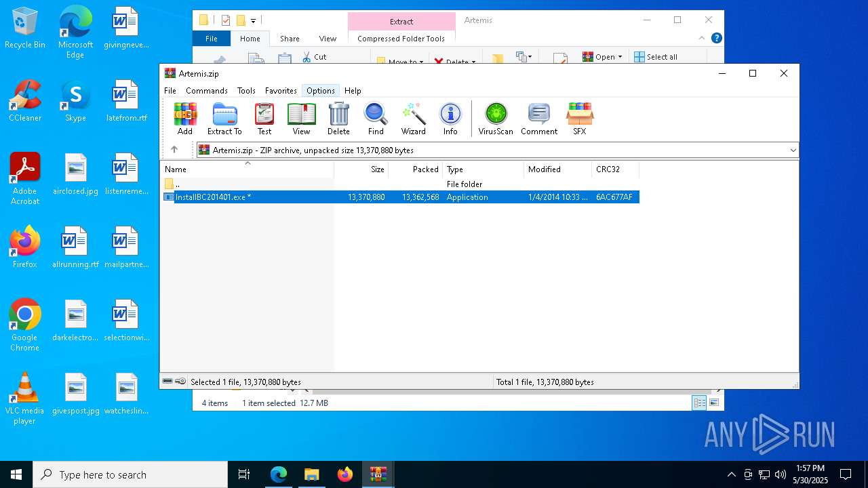Click Select all in Explorer ribbon
This screenshot has height=488, width=868.
click(x=656, y=57)
